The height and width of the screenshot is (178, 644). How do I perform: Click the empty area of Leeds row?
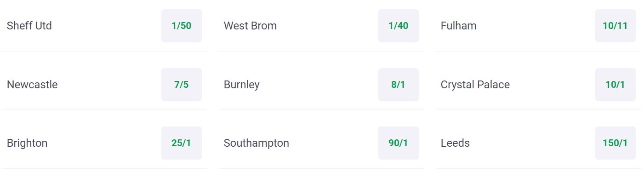(532, 143)
